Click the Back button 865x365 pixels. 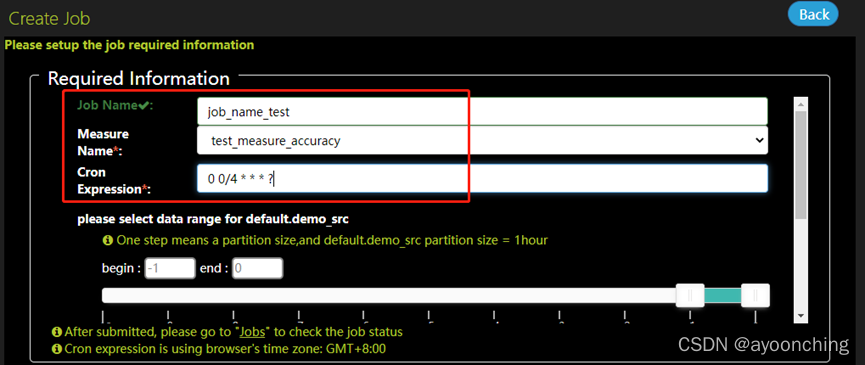[813, 14]
